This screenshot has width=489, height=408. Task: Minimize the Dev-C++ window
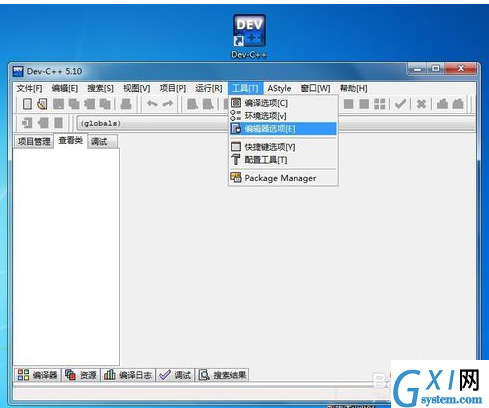click(x=418, y=69)
